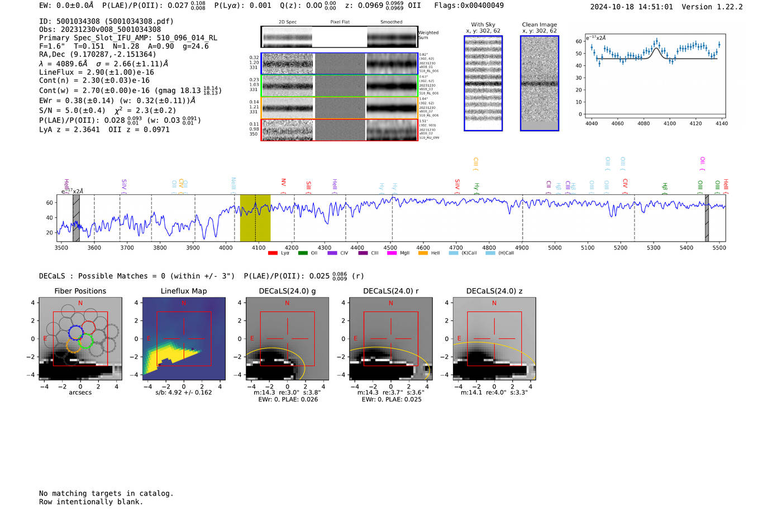This screenshot has height=532, width=782.
Task: Click the red-bordered 2D spectrum row
Action: tap(340, 130)
